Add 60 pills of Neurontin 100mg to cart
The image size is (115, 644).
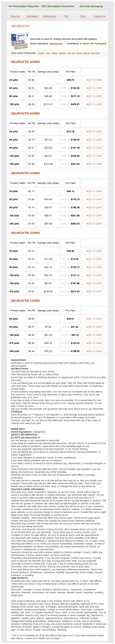(x=94, y=319)
